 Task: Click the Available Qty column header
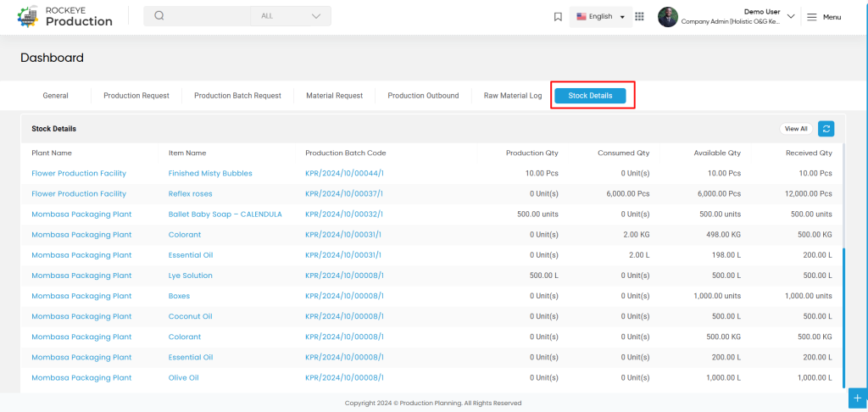(717, 153)
